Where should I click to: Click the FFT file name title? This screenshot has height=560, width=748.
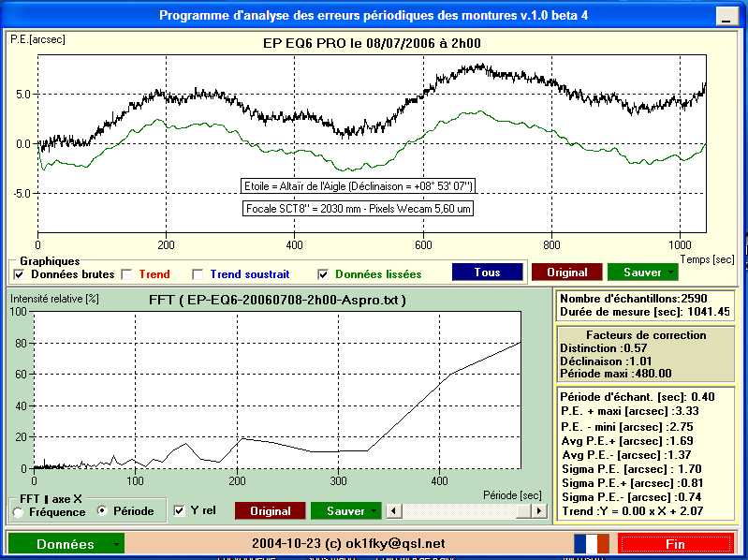pos(277,300)
